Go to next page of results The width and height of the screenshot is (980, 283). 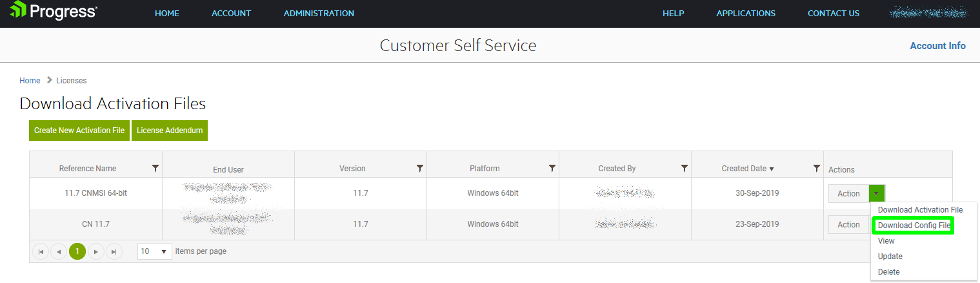click(x=95, y=251)
